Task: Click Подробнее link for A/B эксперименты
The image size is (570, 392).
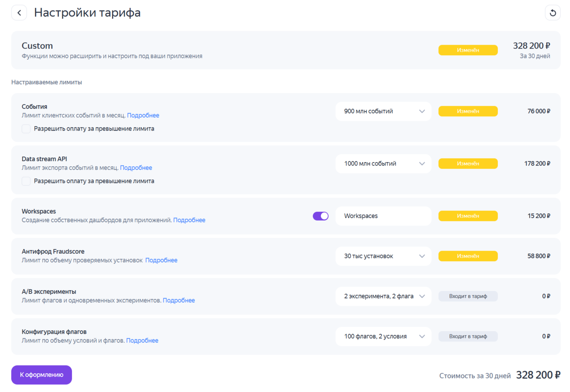Action: point(179,301)
